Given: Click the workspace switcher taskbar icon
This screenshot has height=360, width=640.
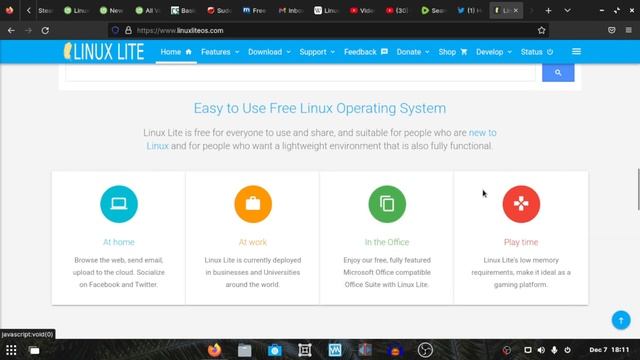Looking at the screenshot, I should 34,350.
